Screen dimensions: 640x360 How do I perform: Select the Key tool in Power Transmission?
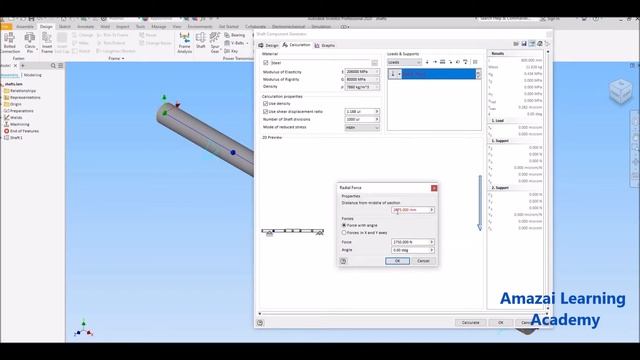pyautogui.click(x=231, y=51)
